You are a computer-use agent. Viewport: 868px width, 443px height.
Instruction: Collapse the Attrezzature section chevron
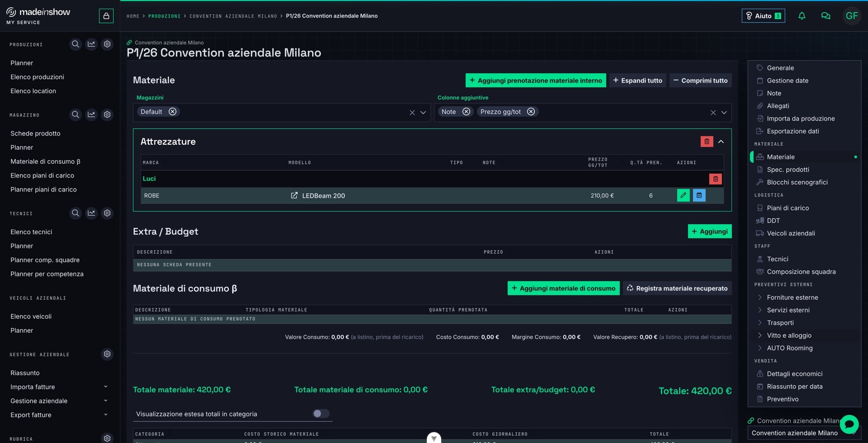click(x=721, y=141)
